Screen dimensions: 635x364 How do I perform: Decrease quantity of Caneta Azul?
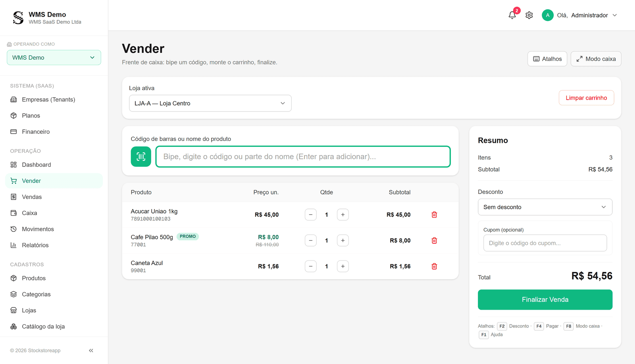[311, 266]
